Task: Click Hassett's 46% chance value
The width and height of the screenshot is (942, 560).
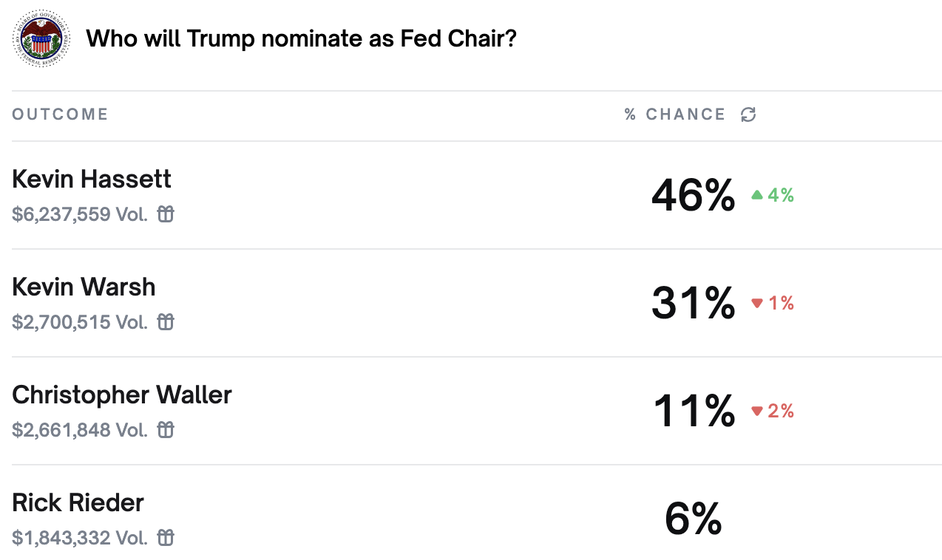Action: 693,195
